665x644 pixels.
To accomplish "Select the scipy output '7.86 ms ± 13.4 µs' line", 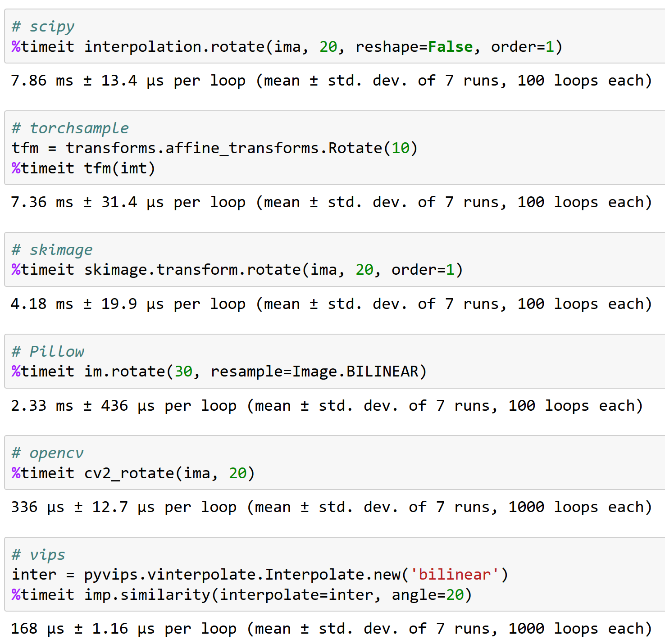I will pyautogui.click(x=331, y=81).
